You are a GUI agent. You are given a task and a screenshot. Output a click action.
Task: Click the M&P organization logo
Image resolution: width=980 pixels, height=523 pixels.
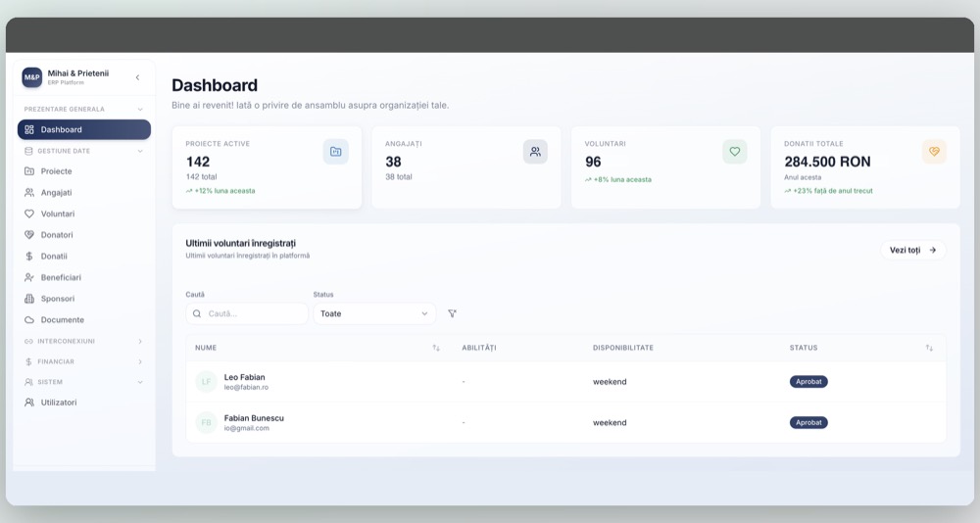click(x=32, y=77)
